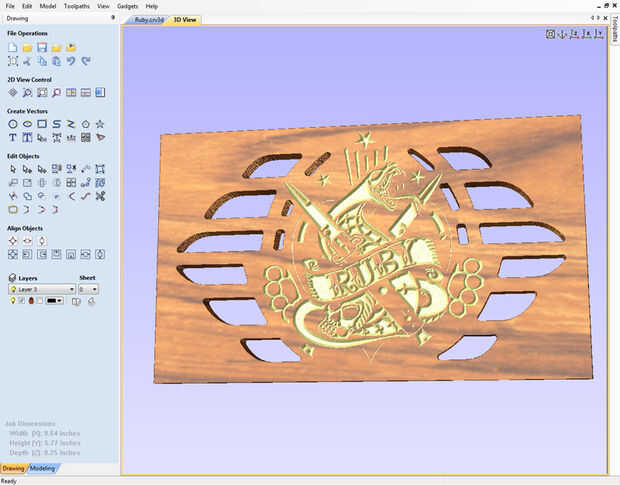The height and width of the screenshot is (485, 620).
Task: Toggle the checkbox next to the layer lightbulb
Action: click(22, 300)
